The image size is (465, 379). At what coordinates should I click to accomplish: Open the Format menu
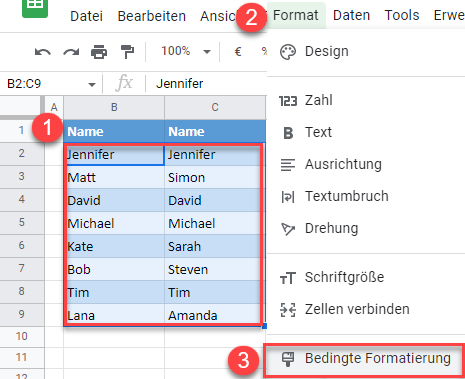click(x=296, y=15)
